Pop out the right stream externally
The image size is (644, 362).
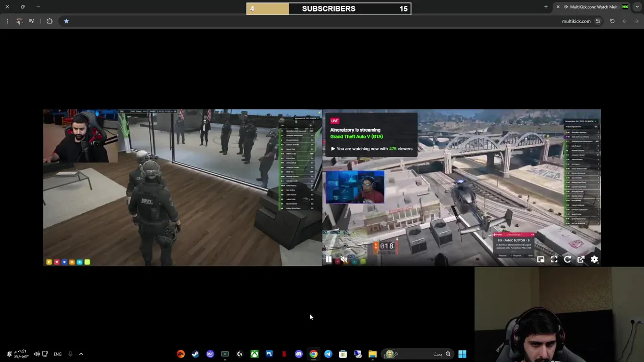tap(581, 259)
